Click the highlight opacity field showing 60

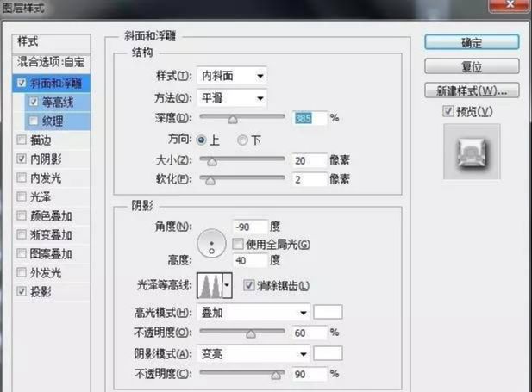(x=310, y=333)
